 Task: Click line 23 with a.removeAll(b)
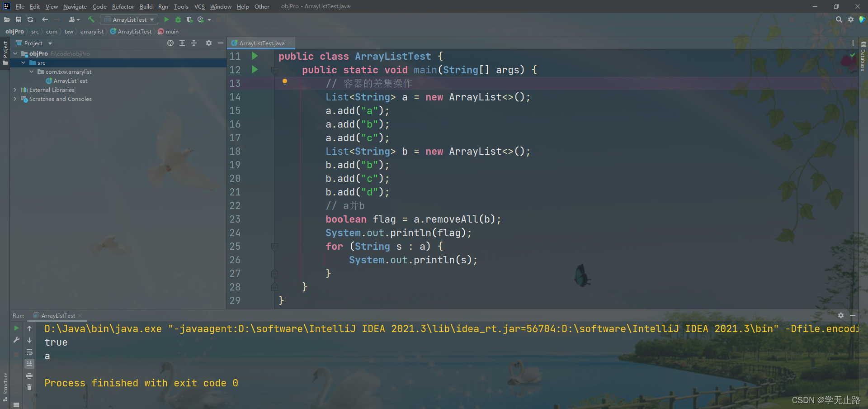click(x=413, y=219)
